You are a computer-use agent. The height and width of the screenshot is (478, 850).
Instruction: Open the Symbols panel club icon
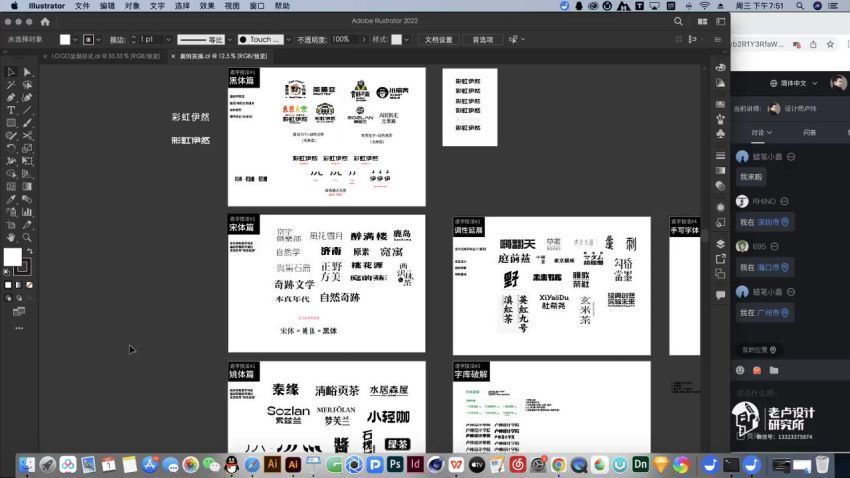coord(720,133)
